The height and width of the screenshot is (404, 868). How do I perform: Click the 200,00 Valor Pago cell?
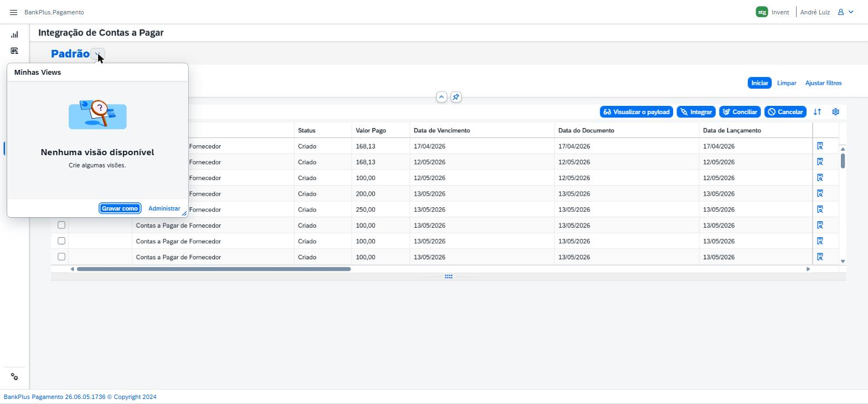381,193
